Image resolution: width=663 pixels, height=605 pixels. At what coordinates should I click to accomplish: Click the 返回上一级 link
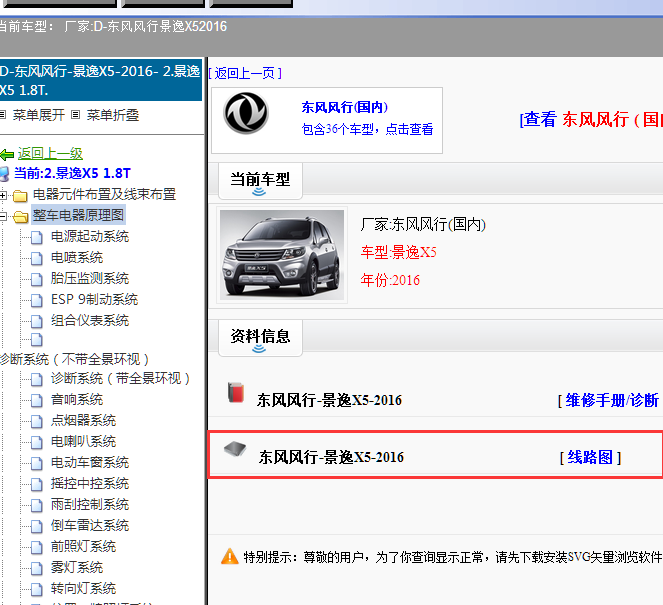tap(50, 153)
